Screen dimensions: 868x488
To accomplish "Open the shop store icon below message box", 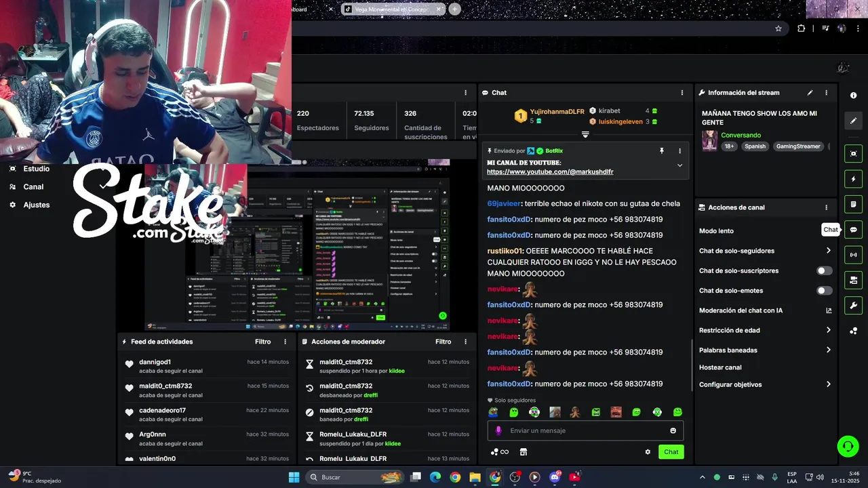I will (x=524, y=452).
